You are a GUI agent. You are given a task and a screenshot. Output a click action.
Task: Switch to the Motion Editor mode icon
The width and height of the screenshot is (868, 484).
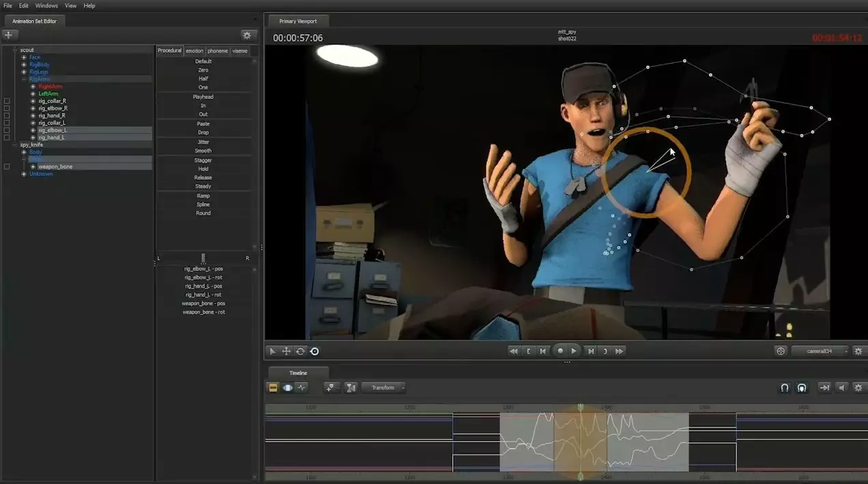click(x=288, y=388)
